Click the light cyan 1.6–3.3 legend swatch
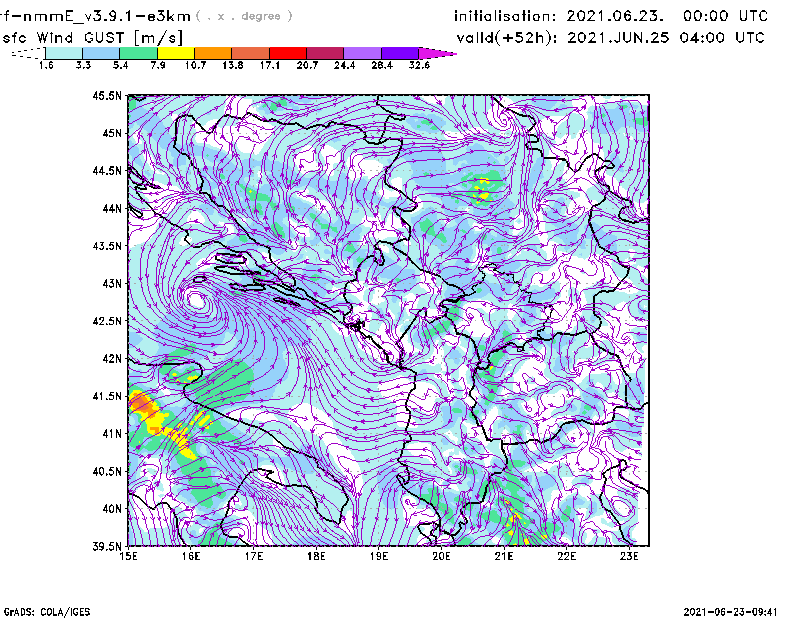 coord(64,53)
